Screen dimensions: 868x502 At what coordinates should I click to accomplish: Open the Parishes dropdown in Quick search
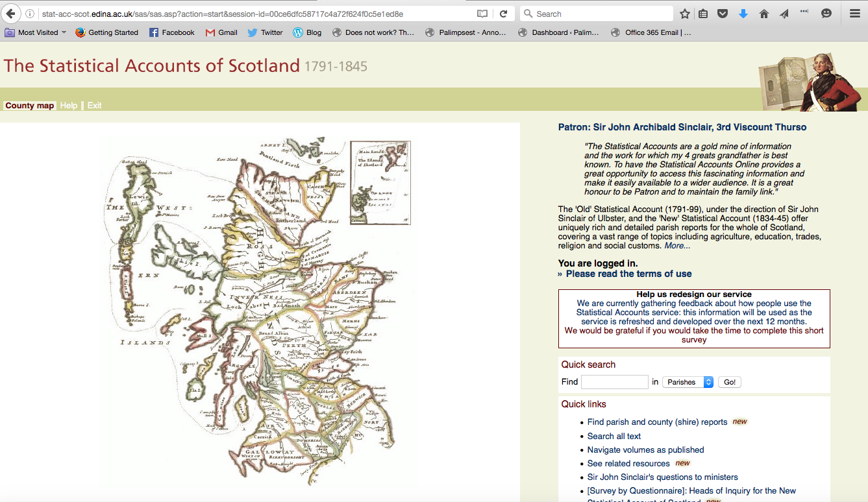point(688,382)
